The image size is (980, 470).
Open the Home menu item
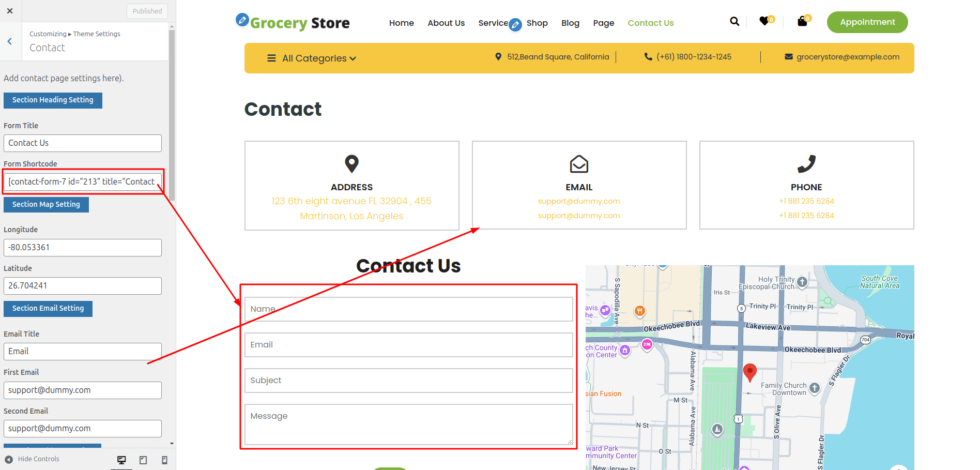[x=402, y=23]
